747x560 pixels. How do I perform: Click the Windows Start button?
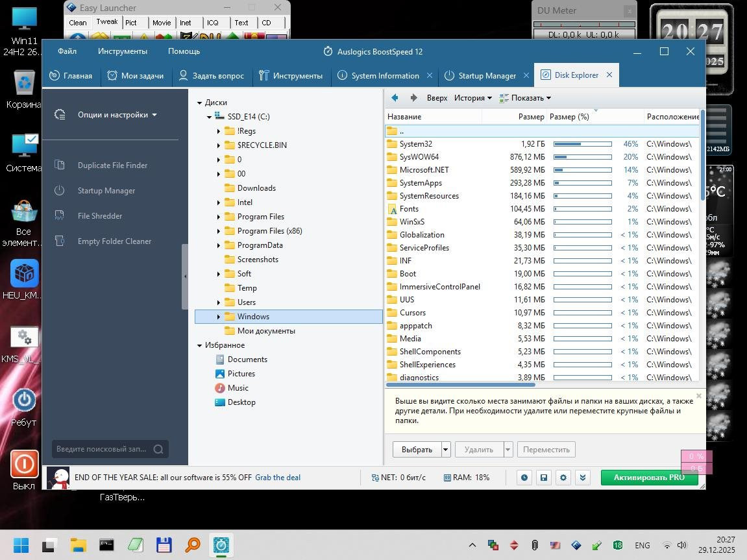pyautogui.click(x=21, y=545)
